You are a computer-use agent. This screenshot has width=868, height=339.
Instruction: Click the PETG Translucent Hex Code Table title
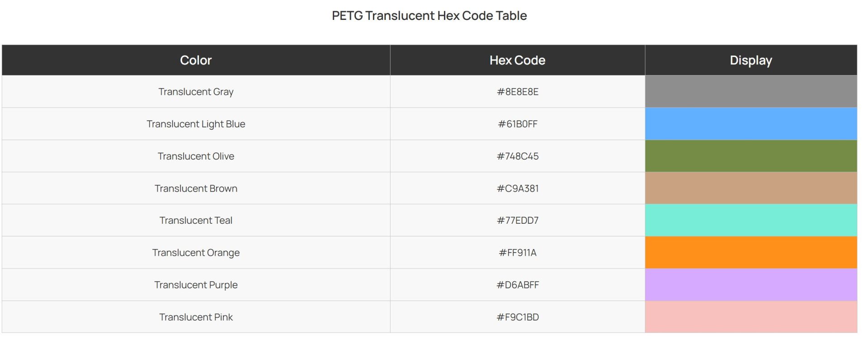click(429, 15)
